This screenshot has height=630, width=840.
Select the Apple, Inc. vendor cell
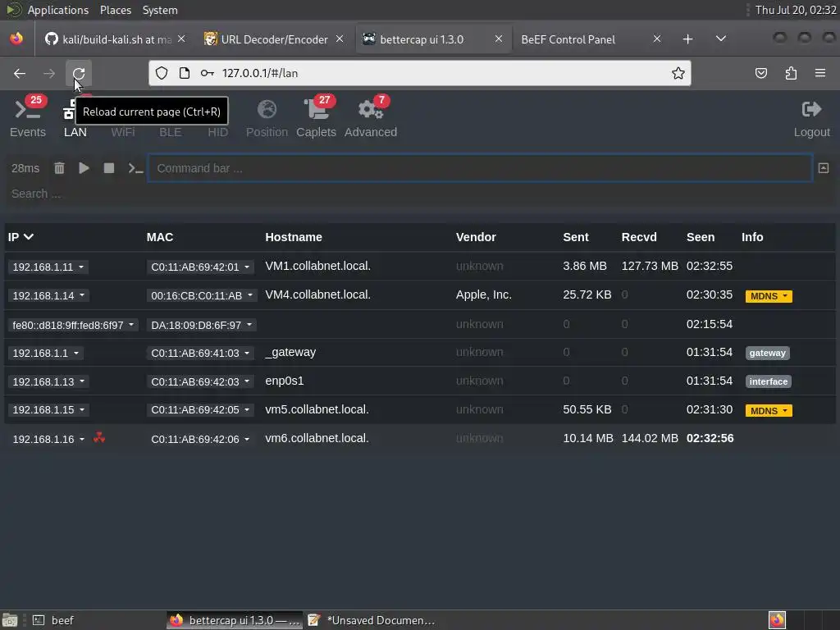coord(484,294)
